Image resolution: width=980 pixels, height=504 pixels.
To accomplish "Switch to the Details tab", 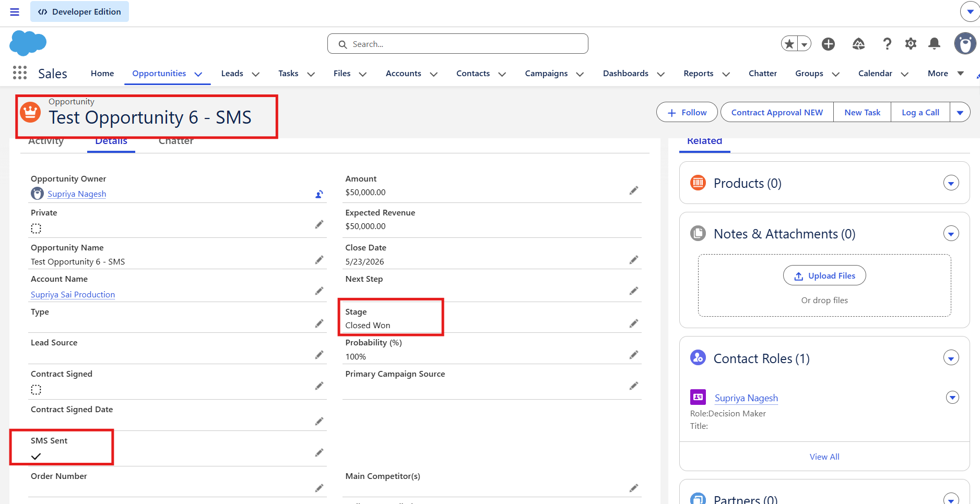I will pos(111,142).
